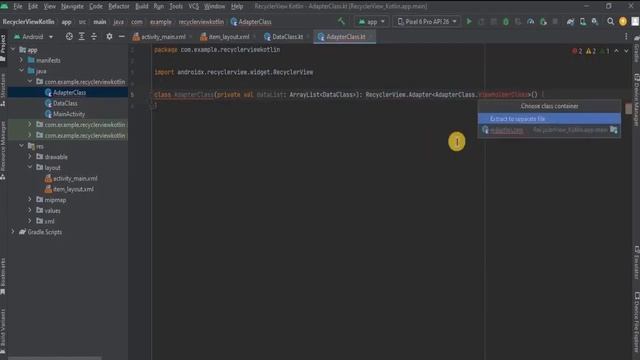This screenshot has height=360, width=640.
Task: Select DataClass in the project tree
Action: click(x=65, y=103)
